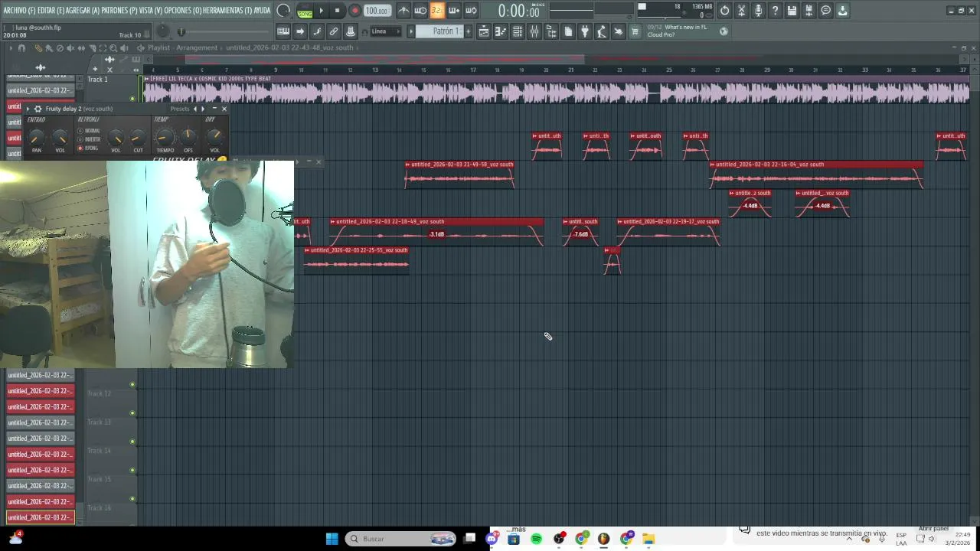Open audio editor scissors icon

[741, 11]
